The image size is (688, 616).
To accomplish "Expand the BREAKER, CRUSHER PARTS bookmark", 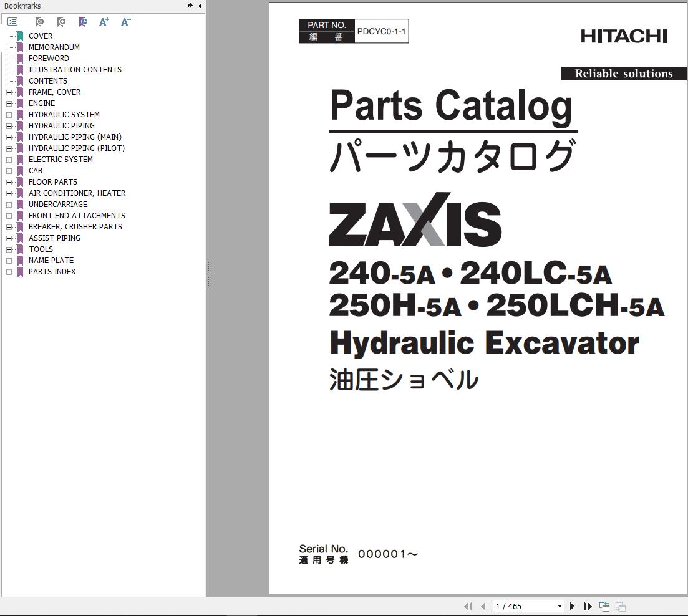I will click(9, 227).
